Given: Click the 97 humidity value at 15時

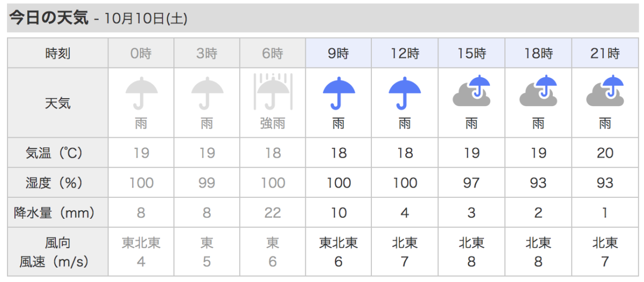Looking at the screenshot, I should point(472,183).
